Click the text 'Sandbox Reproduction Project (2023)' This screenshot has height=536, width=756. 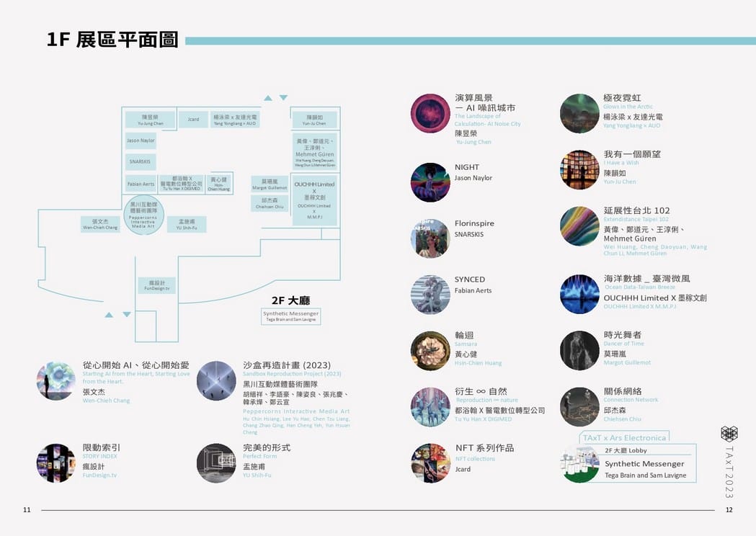click(292, 374)
